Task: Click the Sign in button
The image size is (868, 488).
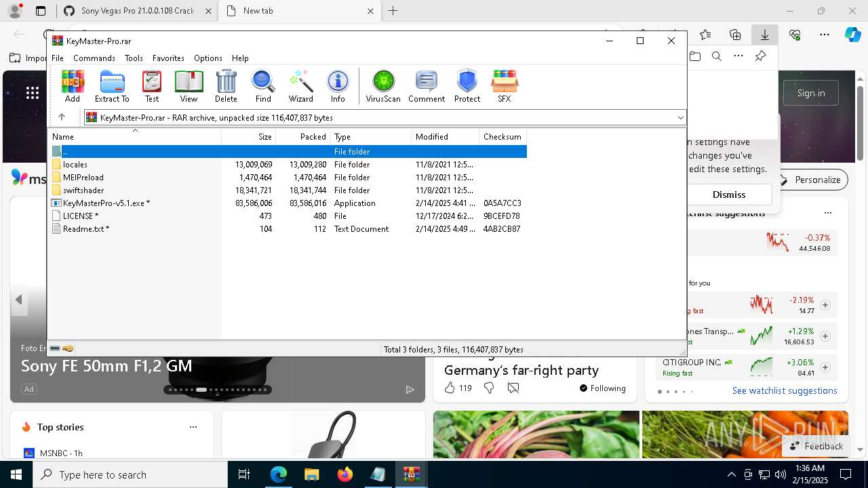Action: click(x=811, y=93)
